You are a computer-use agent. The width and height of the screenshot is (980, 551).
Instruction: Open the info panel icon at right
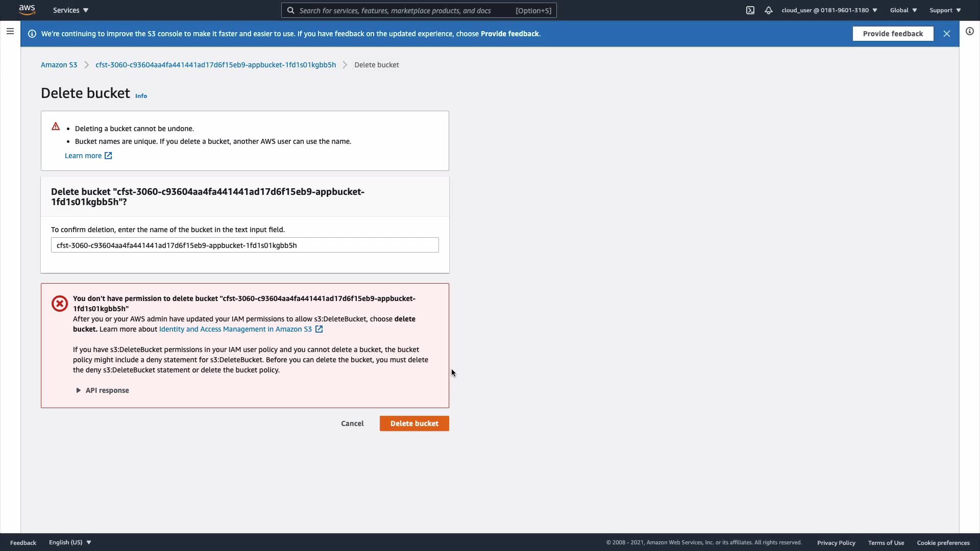pyautogui.click(x=969, y=32)
